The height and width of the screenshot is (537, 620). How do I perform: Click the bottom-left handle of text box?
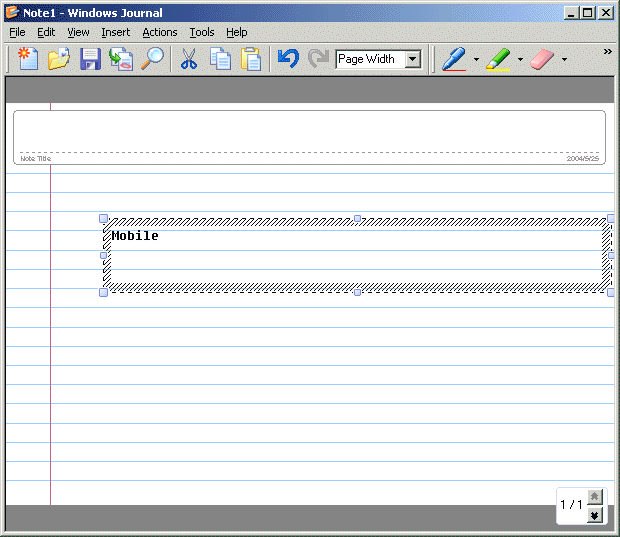[103, 292]
